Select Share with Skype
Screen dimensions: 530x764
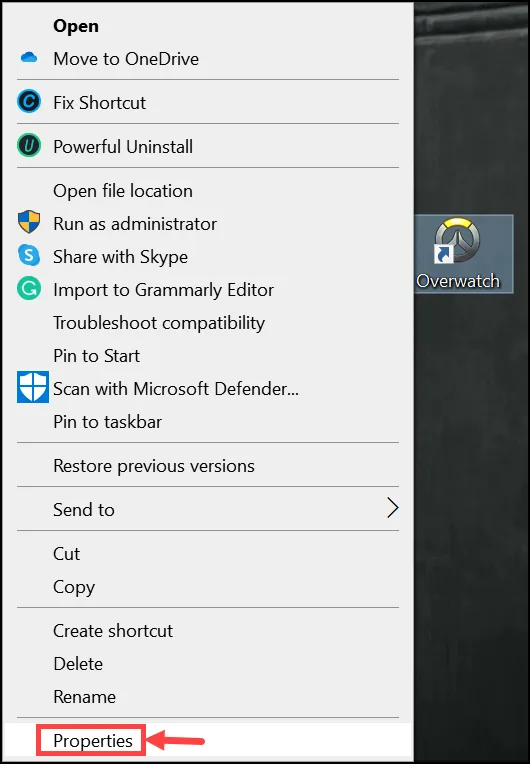[x=208, y=257]
